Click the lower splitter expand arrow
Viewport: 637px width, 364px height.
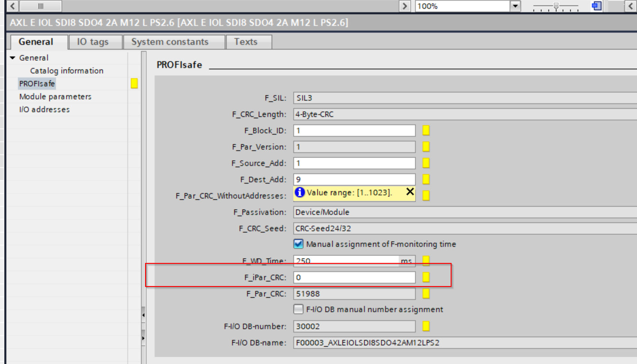[x=144, y=338]
